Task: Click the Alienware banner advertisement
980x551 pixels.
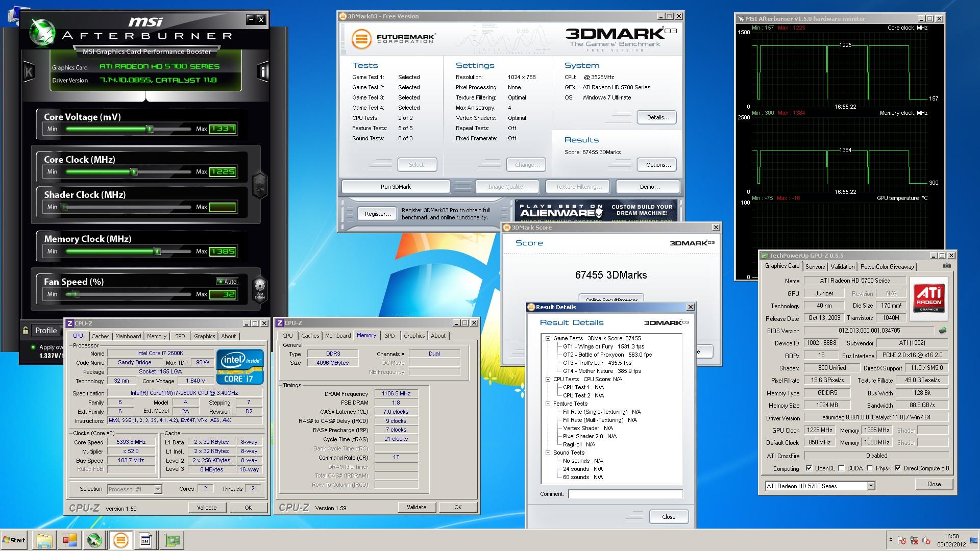Action: [x=596, y=211]
